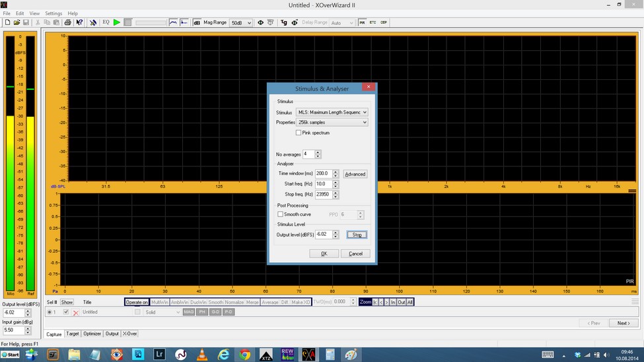Click the dialog Output level spinner arrows

point(336,235)
